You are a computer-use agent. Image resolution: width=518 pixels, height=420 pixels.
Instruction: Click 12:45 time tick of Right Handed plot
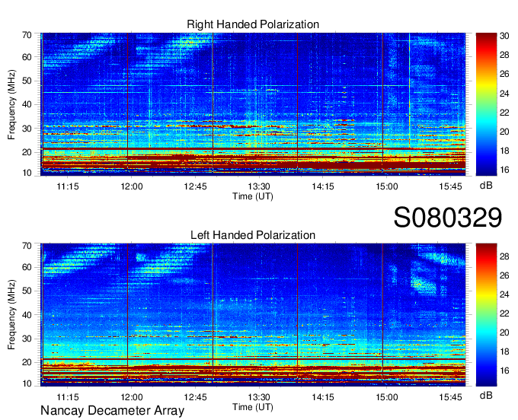(195, 186)
